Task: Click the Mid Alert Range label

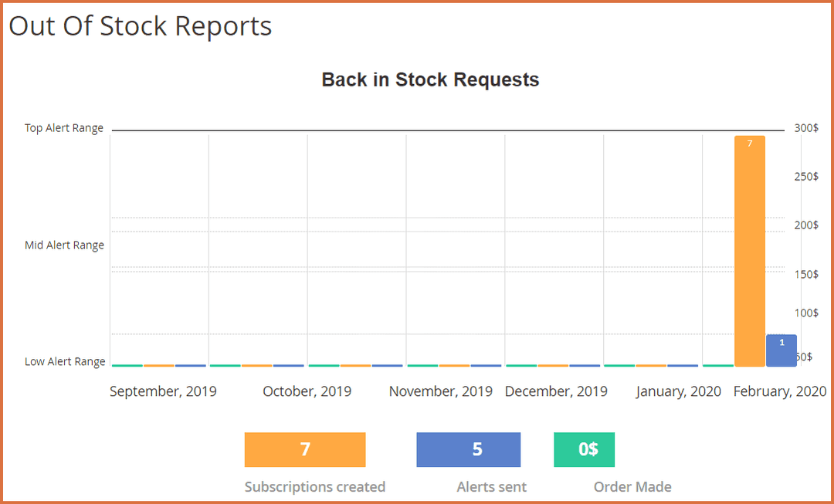Action: pos(65,245)
